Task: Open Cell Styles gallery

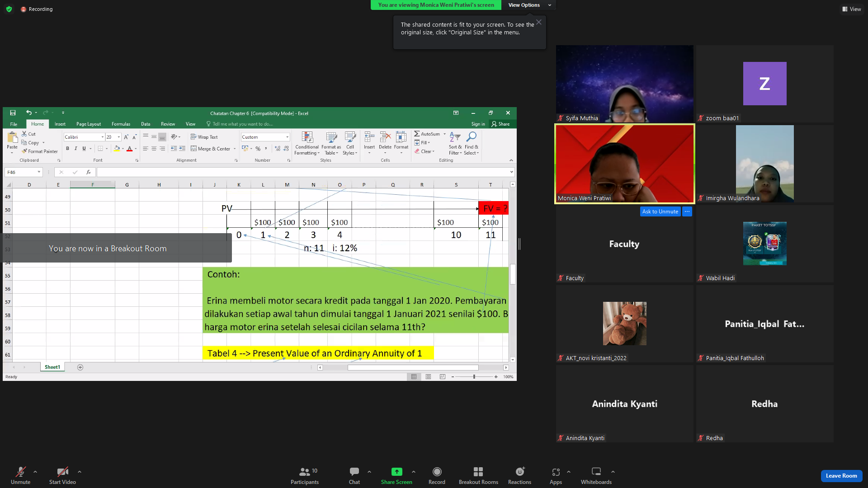Action: point(350,144)
